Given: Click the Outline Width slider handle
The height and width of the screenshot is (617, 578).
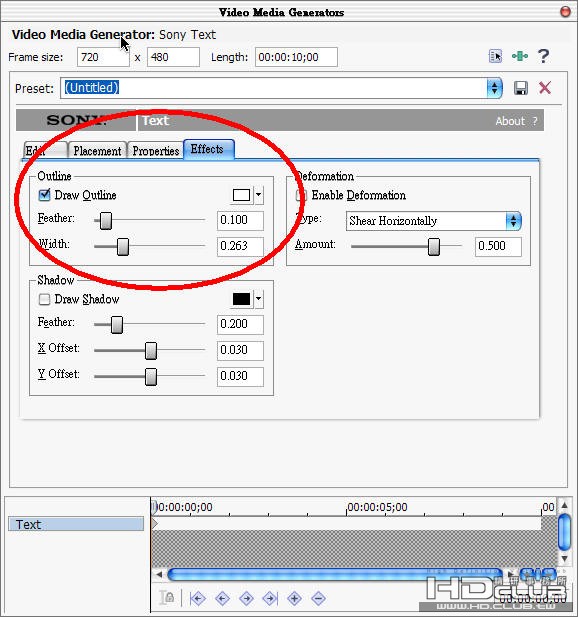Looking at the screenshot, I should coord(123,246).
